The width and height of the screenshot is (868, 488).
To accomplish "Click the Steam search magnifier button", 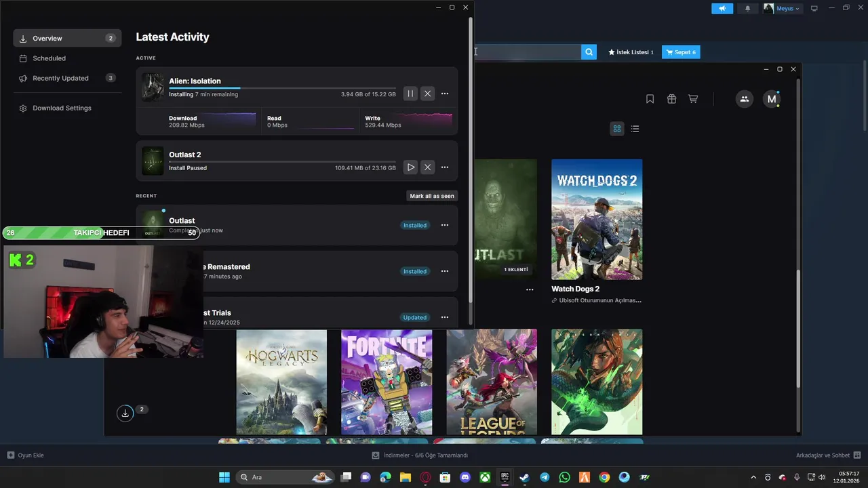I will 589,52.
